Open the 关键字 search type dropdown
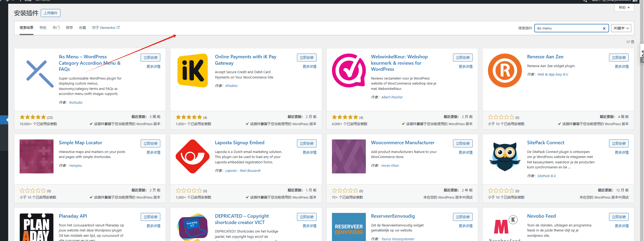 621,28
